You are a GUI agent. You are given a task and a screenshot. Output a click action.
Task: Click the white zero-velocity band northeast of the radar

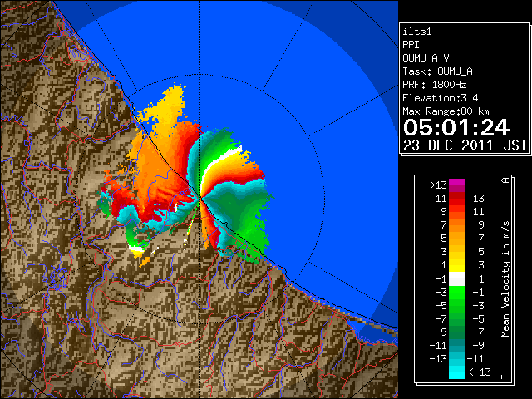point(217,163)
